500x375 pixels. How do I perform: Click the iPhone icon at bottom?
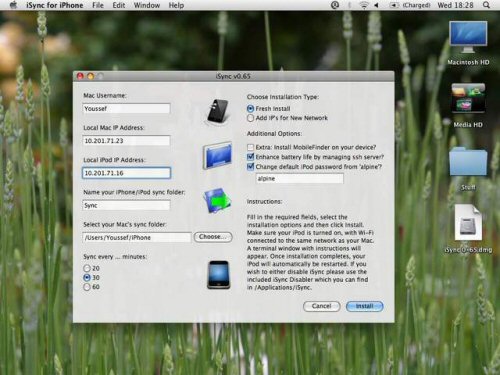(219, 275)
